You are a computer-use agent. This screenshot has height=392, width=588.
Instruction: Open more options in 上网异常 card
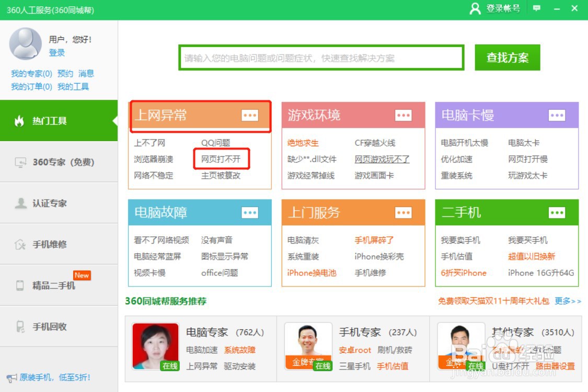tap(250, 115)
